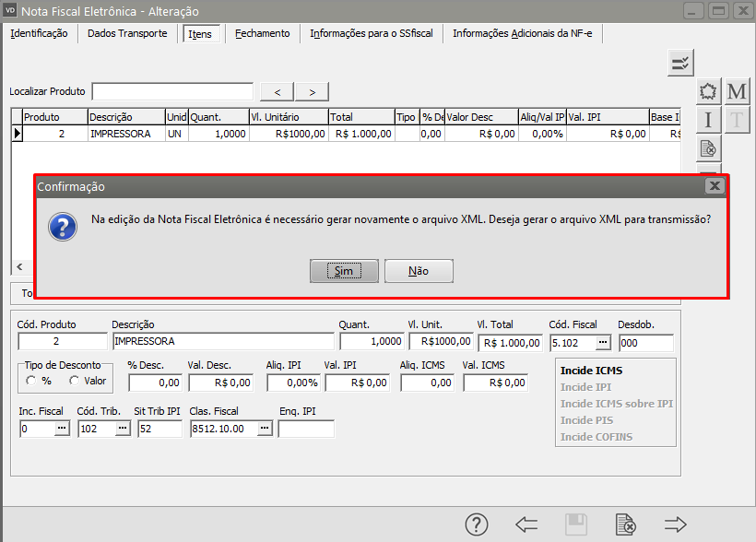Go back using the left arrow icon

pos(526,524)
